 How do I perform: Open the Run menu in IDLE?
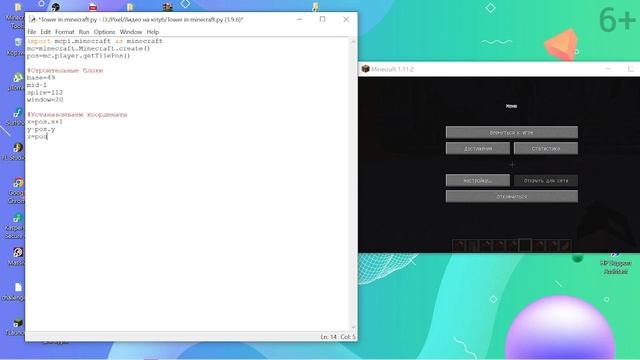point(84,32)
